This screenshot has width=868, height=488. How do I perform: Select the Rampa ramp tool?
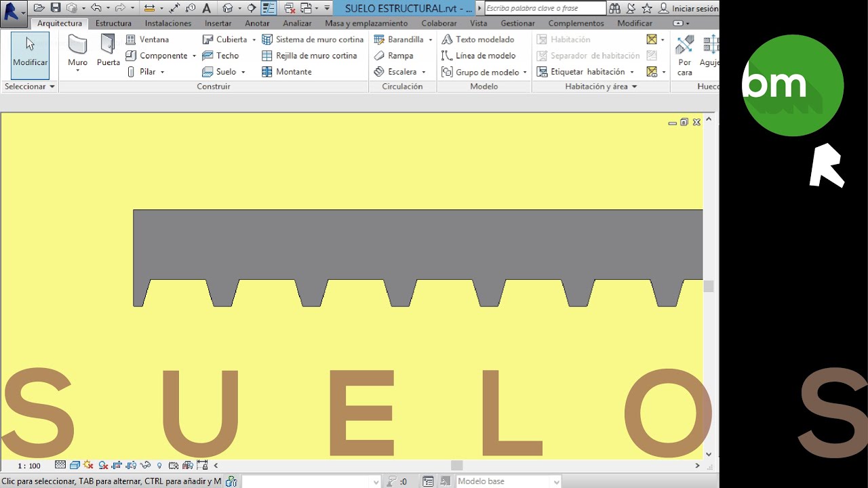tap(393, 56)
